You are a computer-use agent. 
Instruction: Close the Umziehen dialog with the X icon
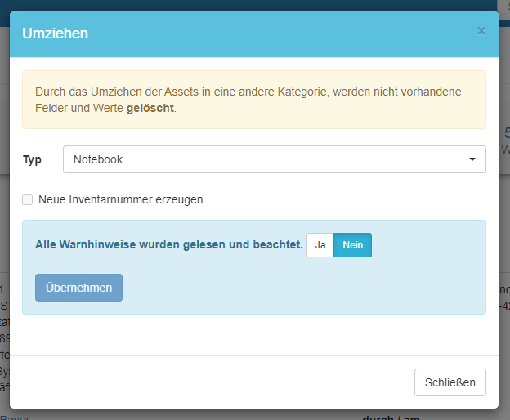[481, 31]
